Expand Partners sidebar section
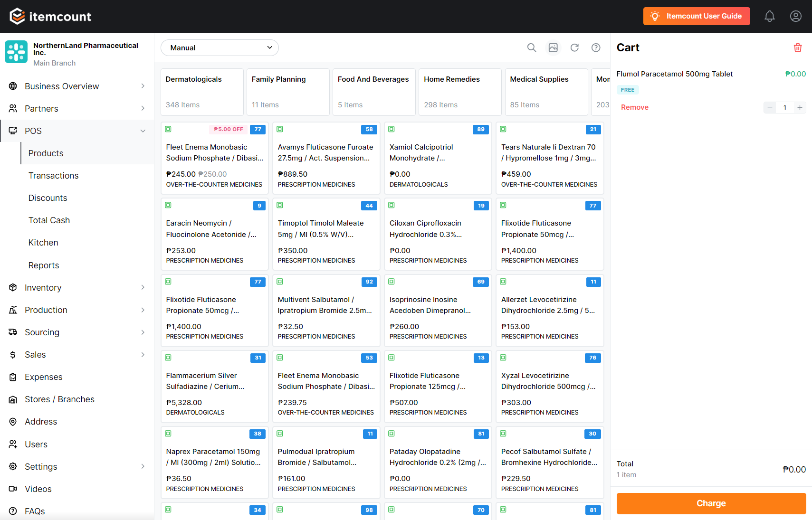Image resolution: width=812 pixels, height=520 pixels. (77, 108)
